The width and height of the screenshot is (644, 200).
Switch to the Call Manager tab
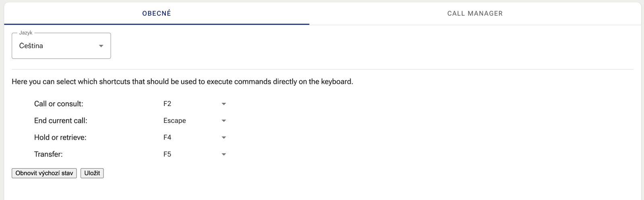(x=475, y=13)
